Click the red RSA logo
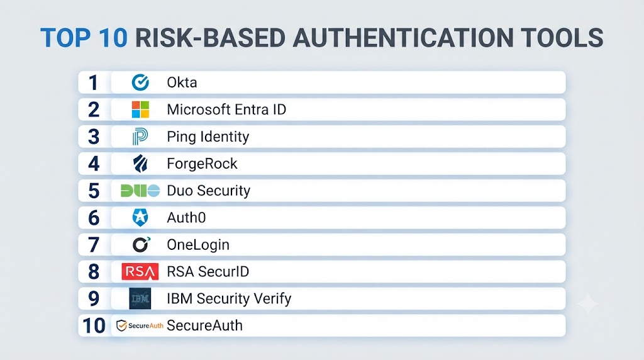 [140, 272]
